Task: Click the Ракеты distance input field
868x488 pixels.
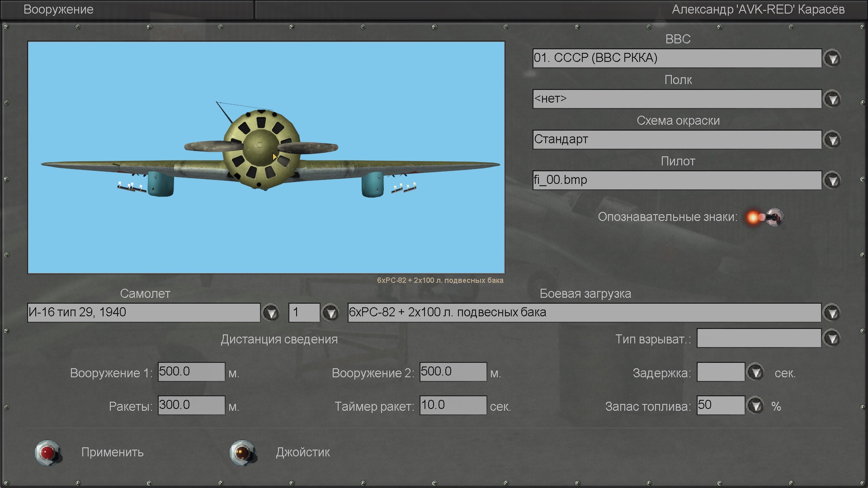Action: point(191,405)
